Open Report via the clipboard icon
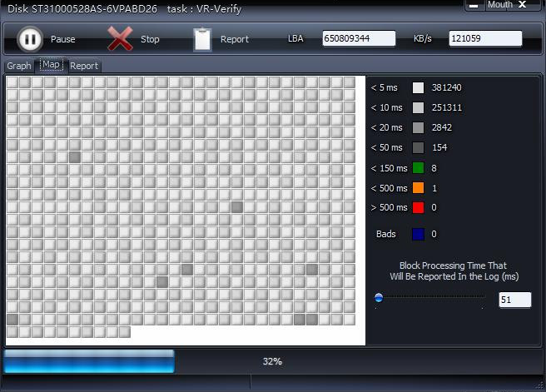This screenshot has height=392, width=546. [202, 39]
